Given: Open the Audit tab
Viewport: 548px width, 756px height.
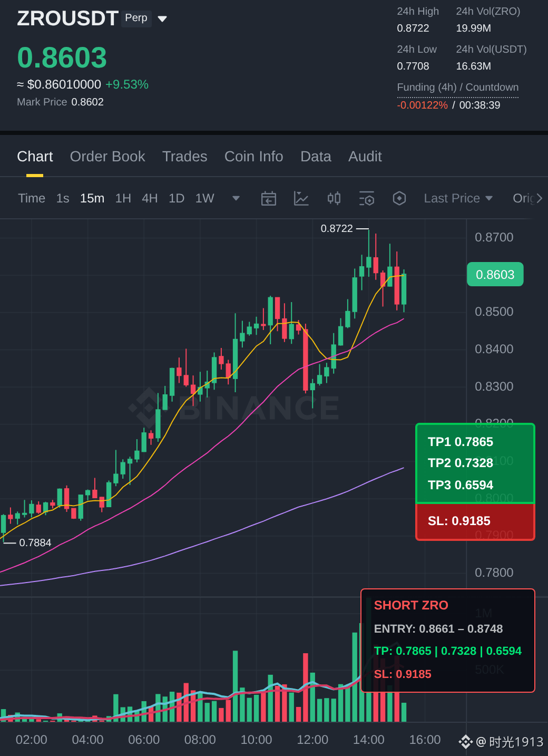Looking at the screenshot, I should [365, 157].
